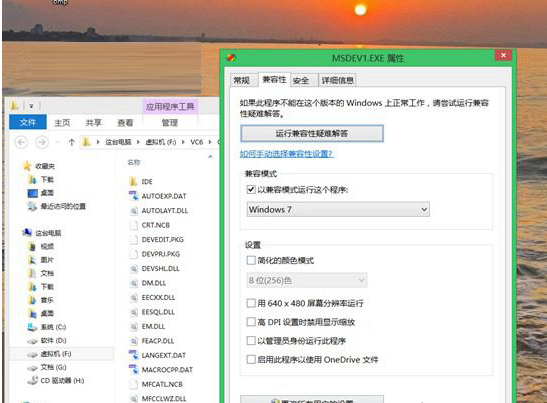Click the 应用程序工具 contextual tab

pyautogui.click(x=170, y=106)
